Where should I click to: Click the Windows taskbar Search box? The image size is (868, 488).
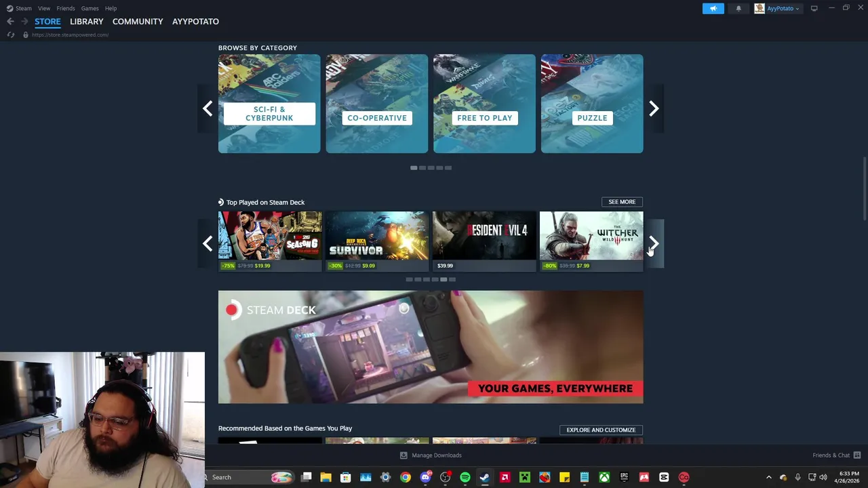[248, 477]
